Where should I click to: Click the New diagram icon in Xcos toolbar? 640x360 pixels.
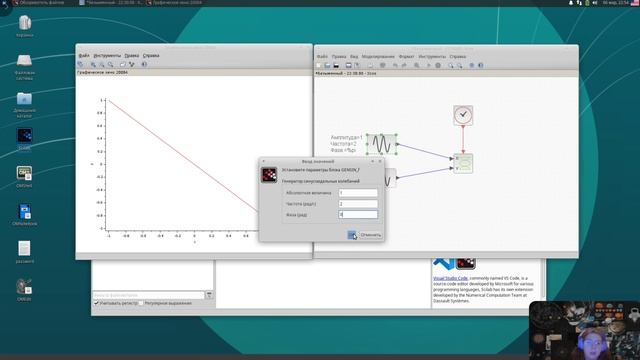[319, 65]
